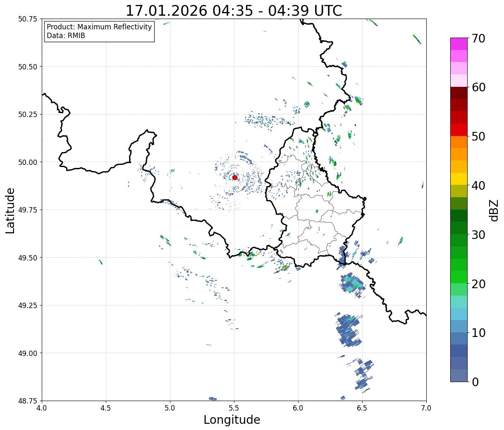
Task: Pick the light blue colorbar segment near 13
Action: [x=459, y=314]
